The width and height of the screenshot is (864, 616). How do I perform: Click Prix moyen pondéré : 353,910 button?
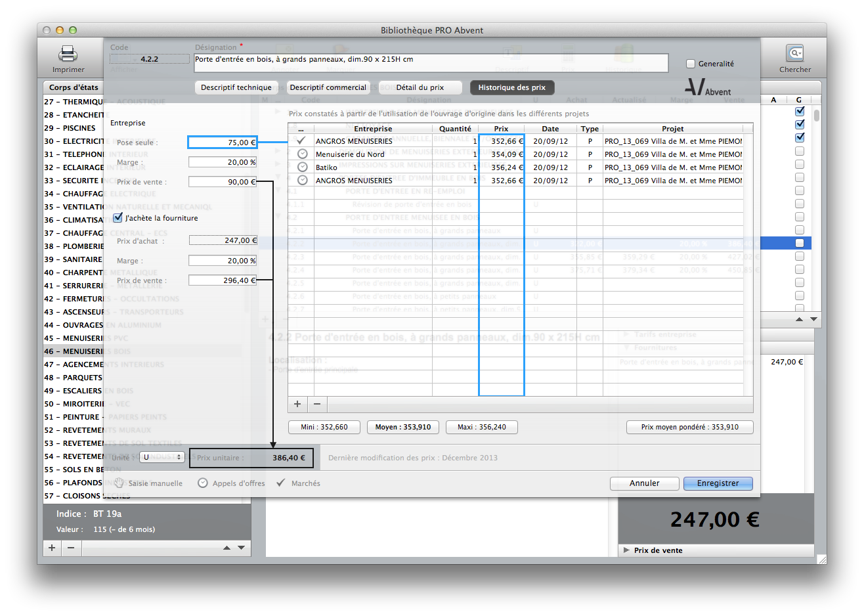pos(690,427)
